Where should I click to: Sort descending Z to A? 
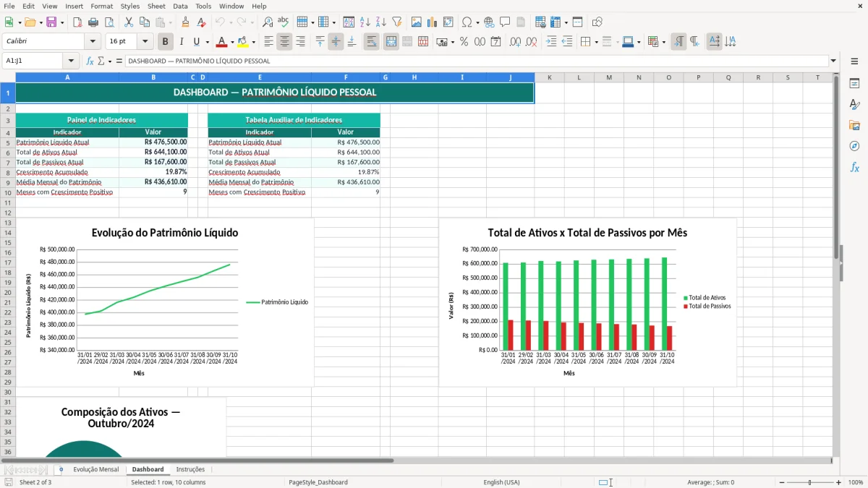pyautogui.click(x=380, y=22)
